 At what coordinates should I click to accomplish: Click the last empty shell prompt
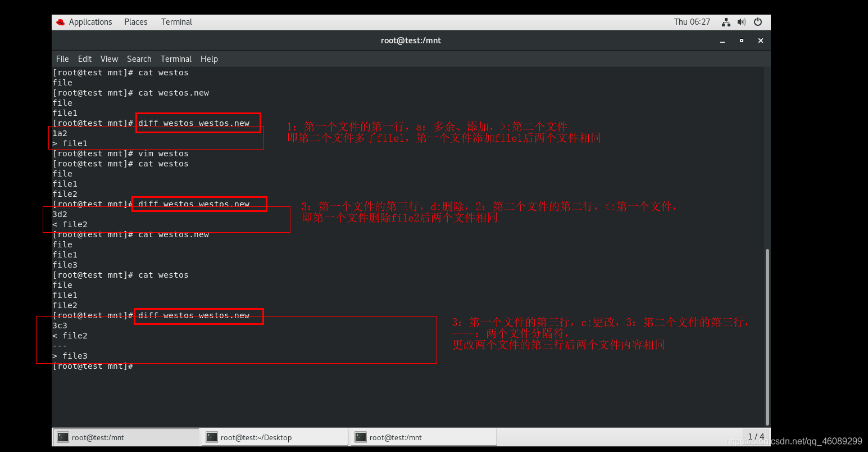tap(93, 366)
